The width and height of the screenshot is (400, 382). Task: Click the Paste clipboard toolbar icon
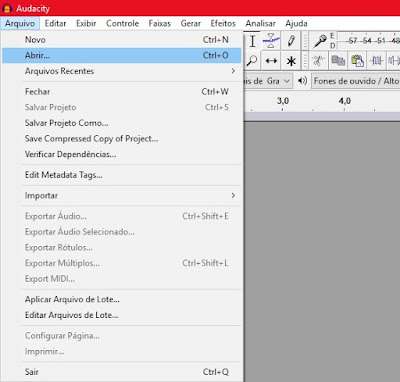coord(357,61)
